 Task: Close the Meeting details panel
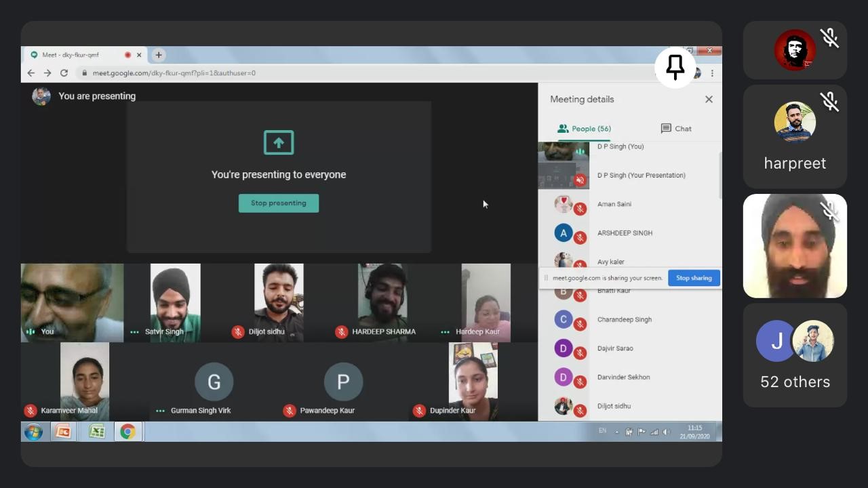pos(709,99)
